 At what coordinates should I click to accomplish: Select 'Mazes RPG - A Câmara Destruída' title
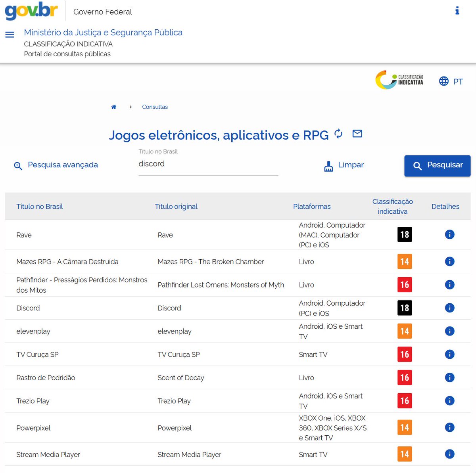click(x=67, y=262)
